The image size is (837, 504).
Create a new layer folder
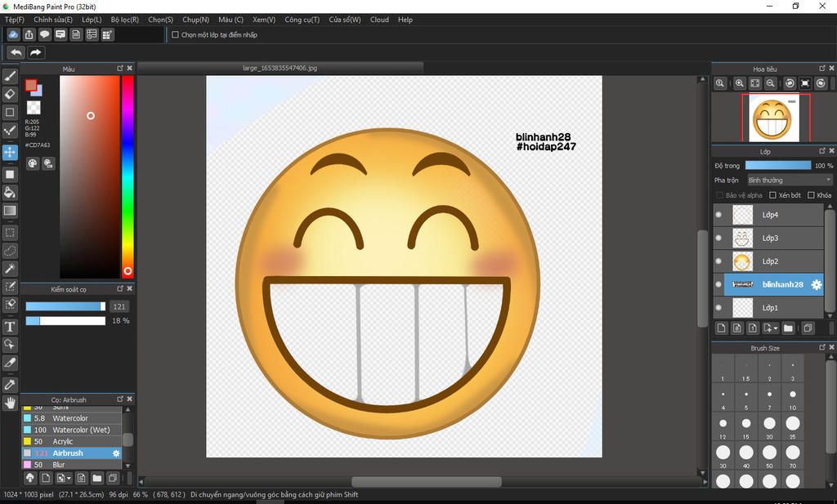tap(788, 328)
